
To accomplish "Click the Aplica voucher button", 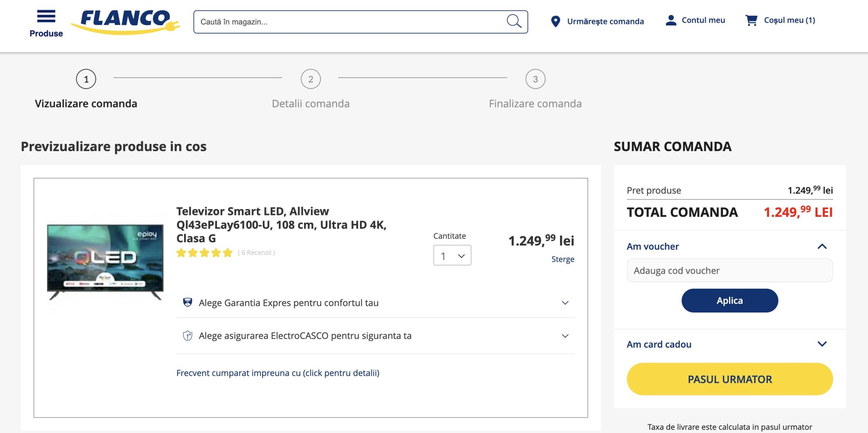I will [x=730, y=301].
